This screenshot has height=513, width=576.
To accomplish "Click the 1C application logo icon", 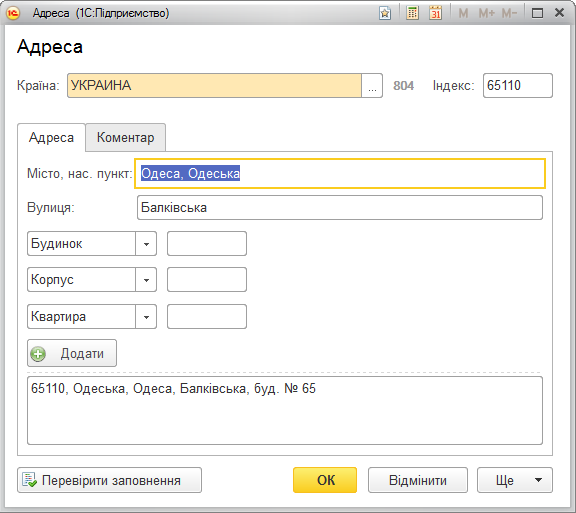I will 13,13.
